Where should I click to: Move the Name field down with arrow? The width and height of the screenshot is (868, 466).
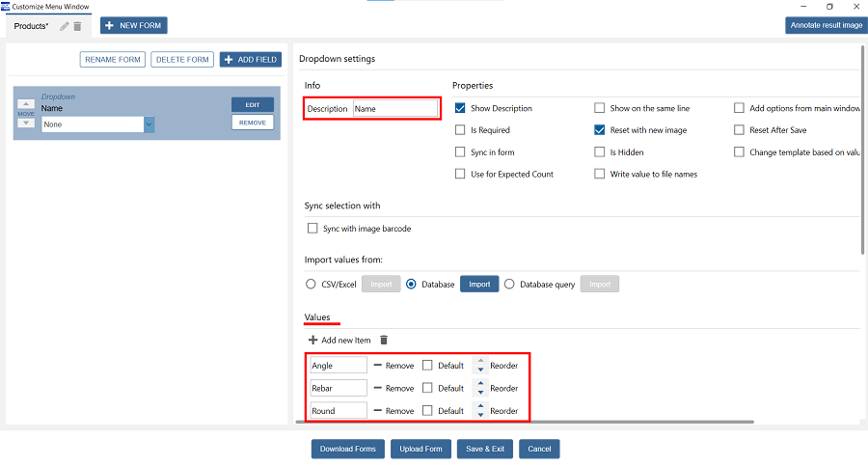tap(26, 123)
